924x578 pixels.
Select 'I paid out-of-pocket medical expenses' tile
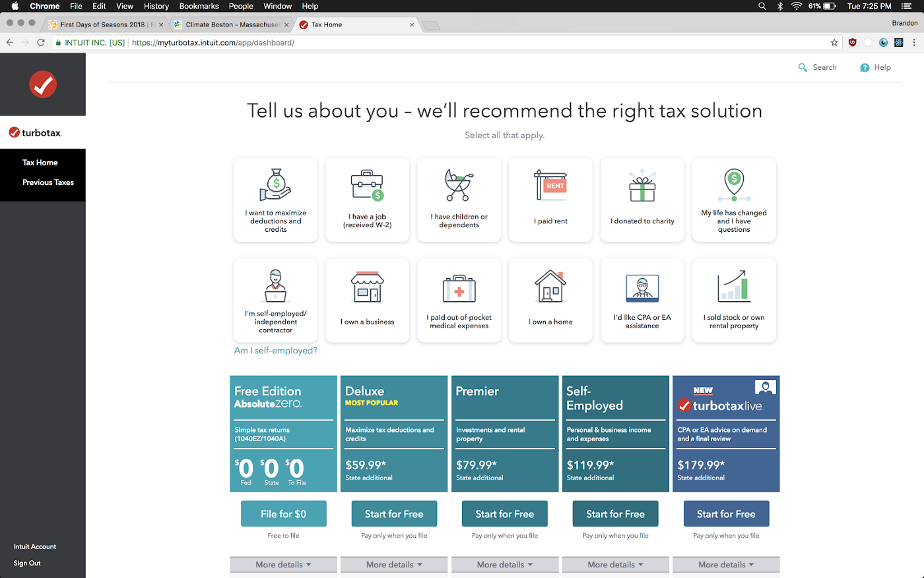tap(459, 301)
